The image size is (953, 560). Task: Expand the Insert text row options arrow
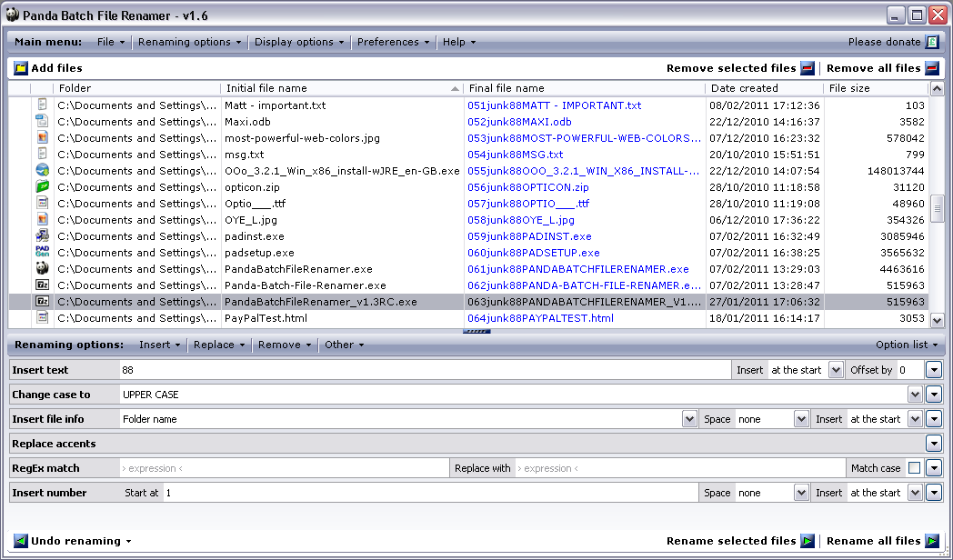[934, 370]
